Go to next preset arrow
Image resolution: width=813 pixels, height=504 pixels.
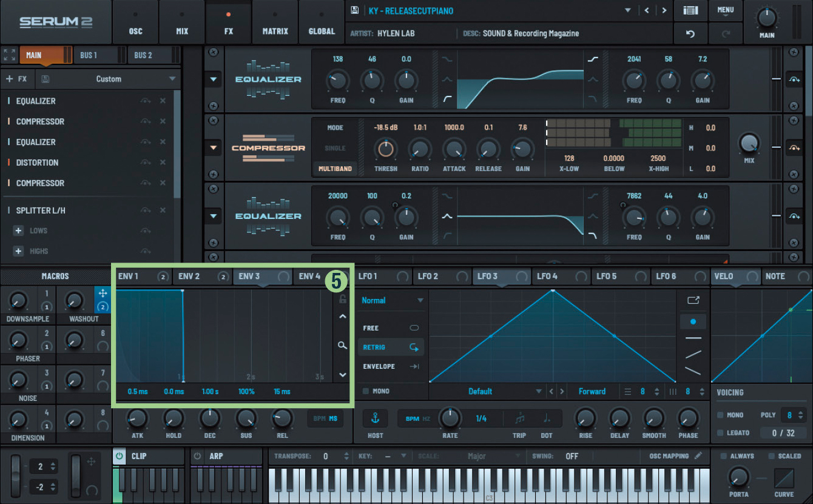[664, 10]
